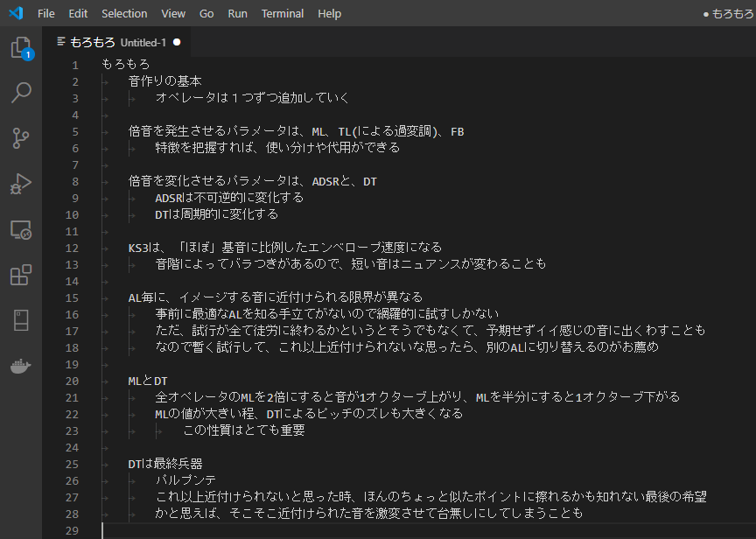Close tab via unsaved dot indicator
The width and height of the screenshot is (756, 539).
[177, 42]
